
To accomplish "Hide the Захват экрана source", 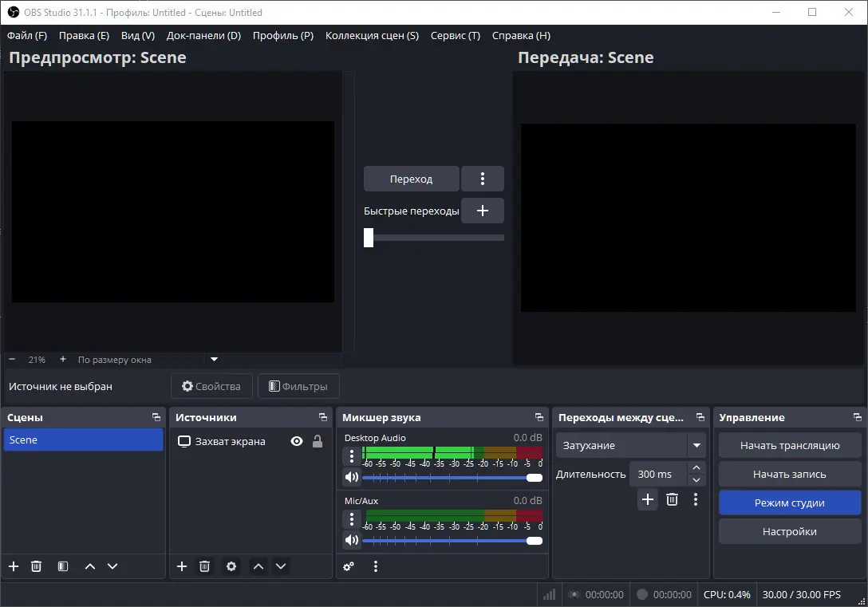I will tap(297, 441).
